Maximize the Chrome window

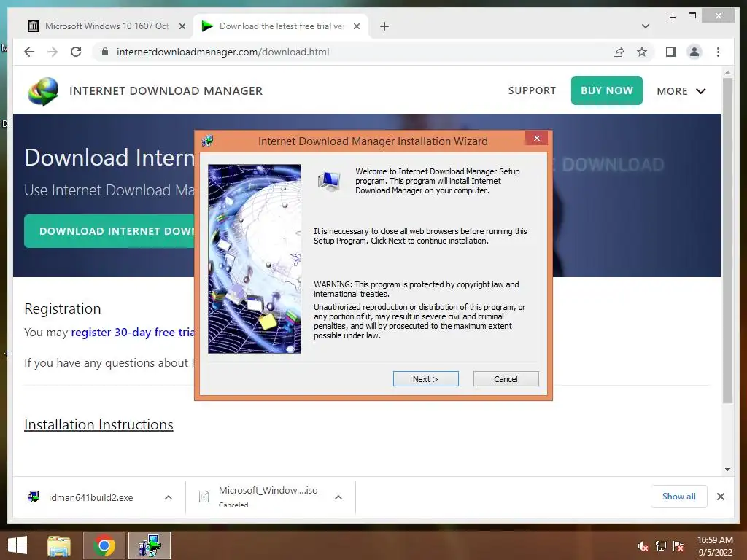point(692,16)
